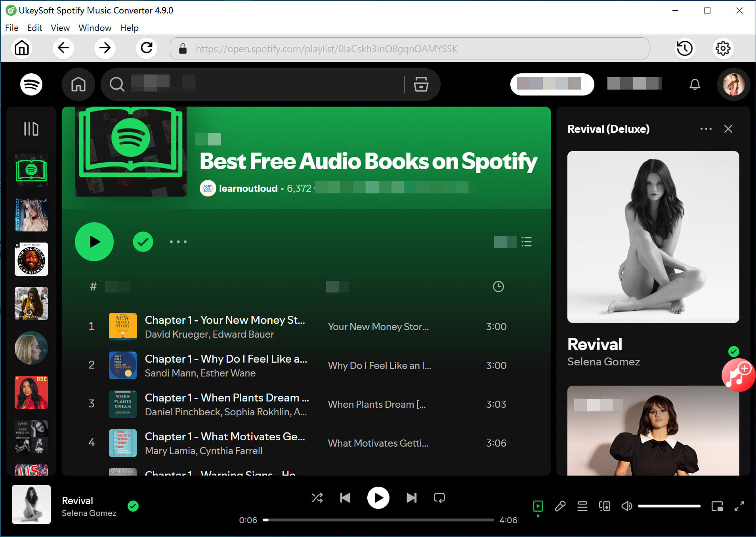Click the search magnifier icon
756x537 pixels.
pos(117,84)
